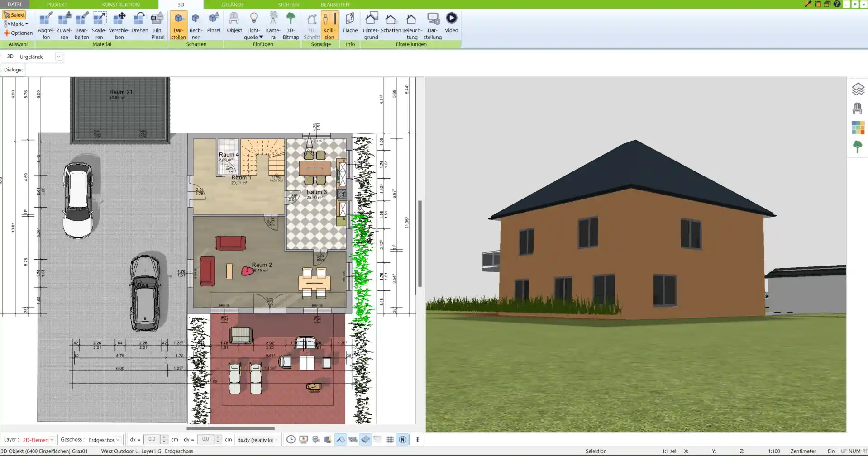This screenshot has width=868, height=456.
Task: Click the 1:100 scale in status bar
Action: [x=774, y=451]
